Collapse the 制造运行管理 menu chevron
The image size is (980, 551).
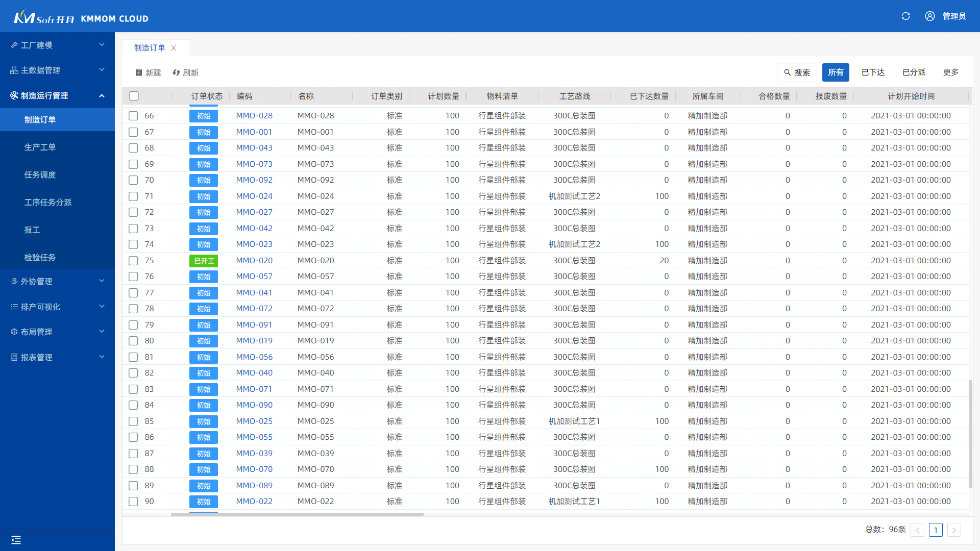(x=102, y=95)
